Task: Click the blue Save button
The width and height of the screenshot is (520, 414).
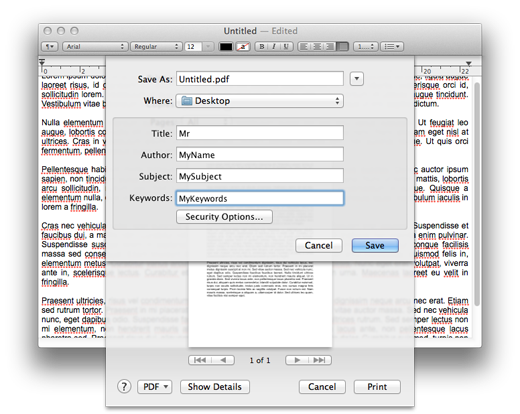Action: [375, 246]
